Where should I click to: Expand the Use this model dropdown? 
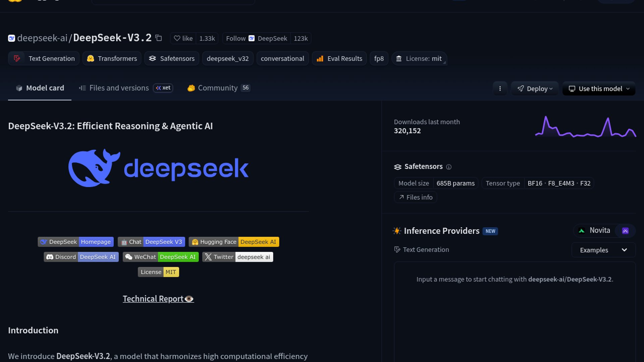pyautogui.click(x=599, y=88)
